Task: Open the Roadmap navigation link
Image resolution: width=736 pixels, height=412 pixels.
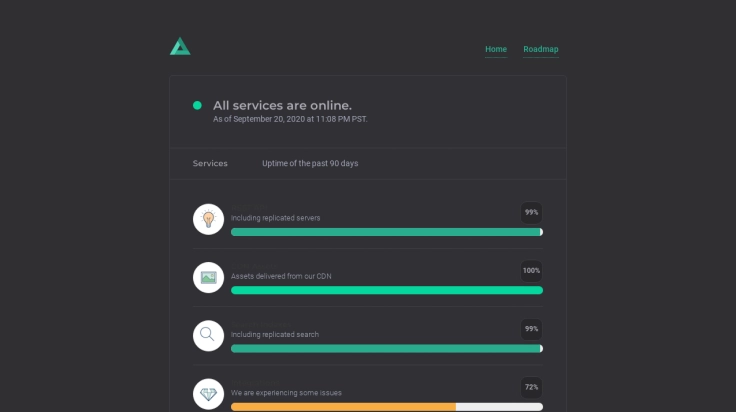Action: [x=541, y=49]
